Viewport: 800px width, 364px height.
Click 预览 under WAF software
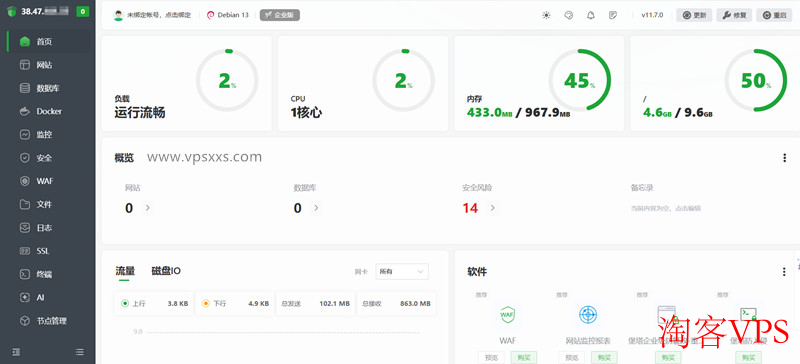(x=491, y=357)
